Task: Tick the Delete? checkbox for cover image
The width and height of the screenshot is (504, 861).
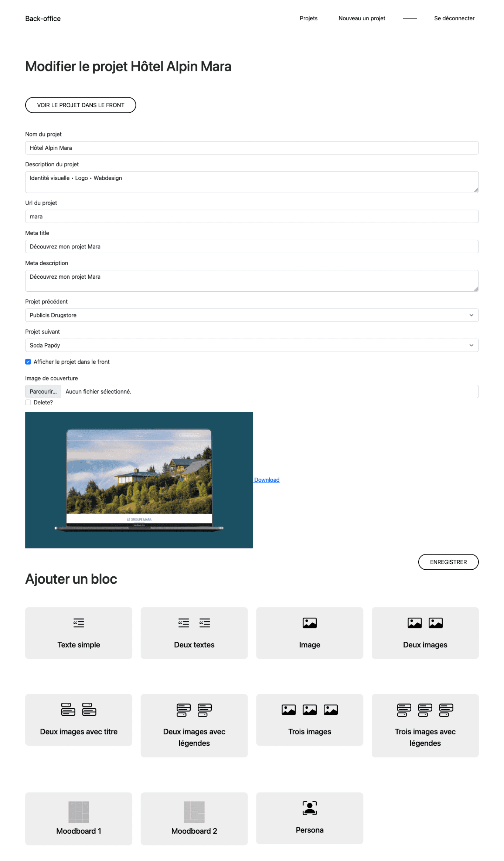Action: pos(28,402)
